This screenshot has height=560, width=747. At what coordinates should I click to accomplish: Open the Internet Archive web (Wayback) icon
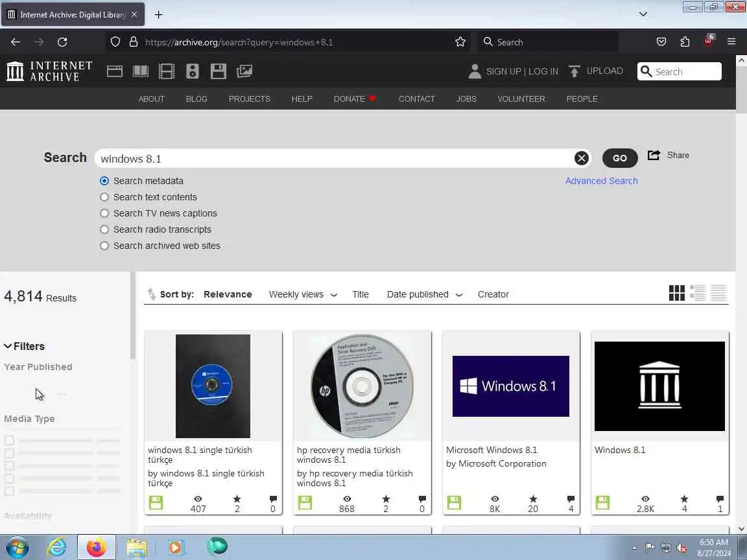coord(114,71)
